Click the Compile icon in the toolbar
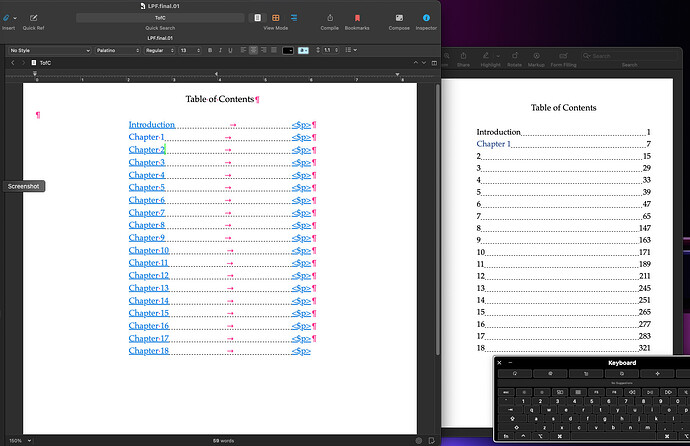Image resolution: width=690 pixels, height=446 pixels. coord(329,18)
